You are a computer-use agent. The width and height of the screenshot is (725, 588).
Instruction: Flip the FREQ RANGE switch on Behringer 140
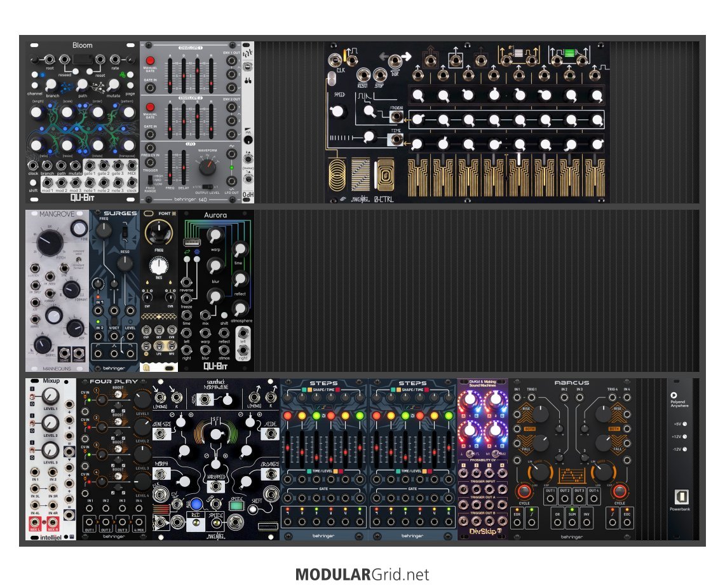[150, 181]
